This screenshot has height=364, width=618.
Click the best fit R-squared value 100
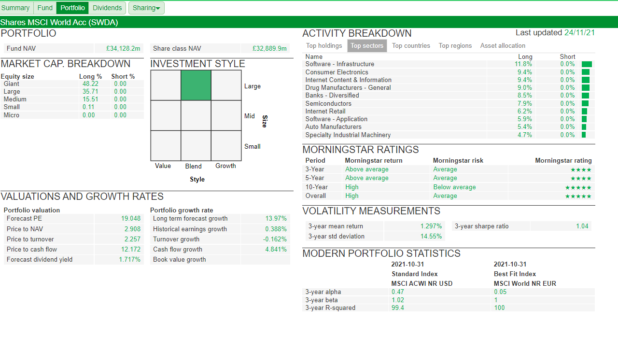(499, 308)
